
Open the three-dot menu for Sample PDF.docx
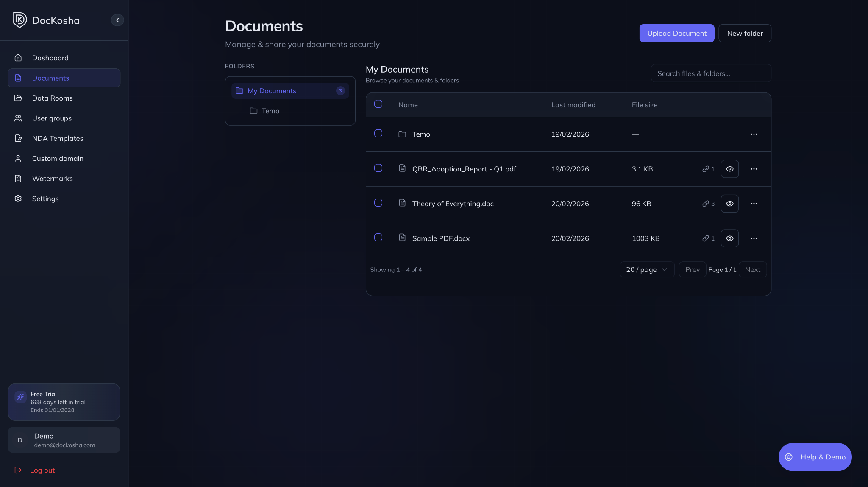(754, 238)
